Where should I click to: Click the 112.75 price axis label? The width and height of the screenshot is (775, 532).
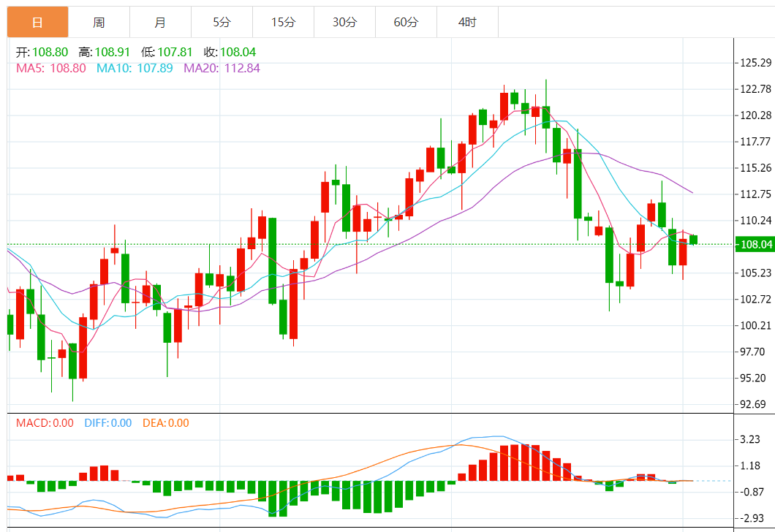pyautogui.click(x=756, y=194)
